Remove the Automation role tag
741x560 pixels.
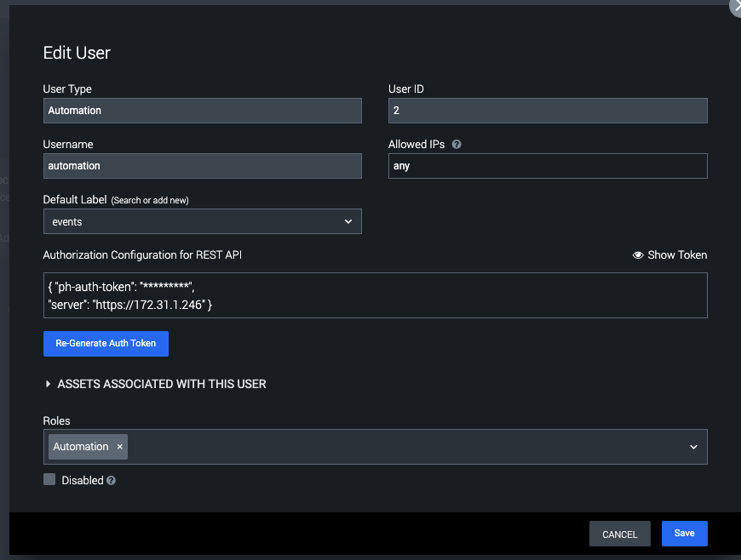[118, 446]
